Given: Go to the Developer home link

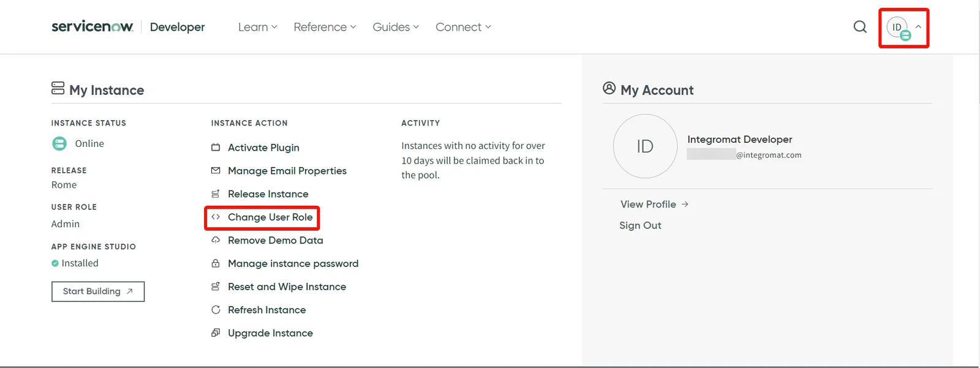Looking at the screenshot, I should [178, 27].
